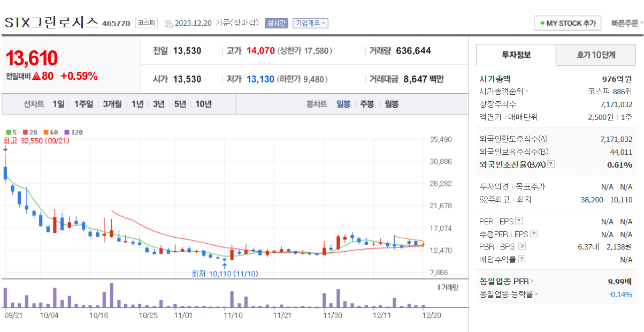The image size is (644, 332).
Task: Click the 외국인보유주식수 value 44,011
Action: point(621,152)
